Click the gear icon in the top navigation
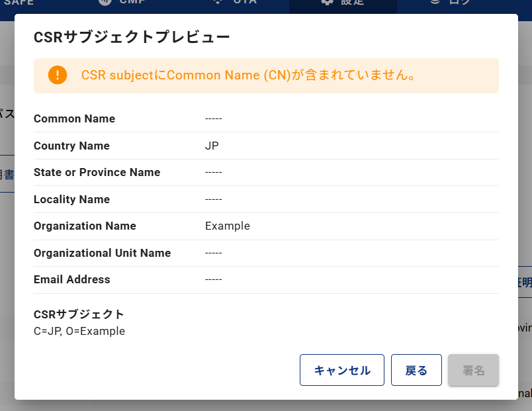Screen dimensions: 532x411 click(327, 3)
